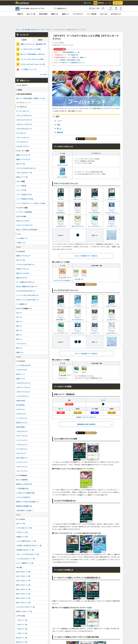Open 天空の支配者 in navigation bar
Viewport: 138px width, 644px height.
coord(43,14)
